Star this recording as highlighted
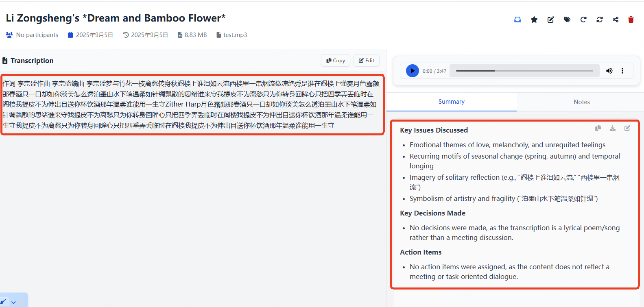The height and width of the screenshot is (307, 644). pyautogui.click(x=534, y=20)
